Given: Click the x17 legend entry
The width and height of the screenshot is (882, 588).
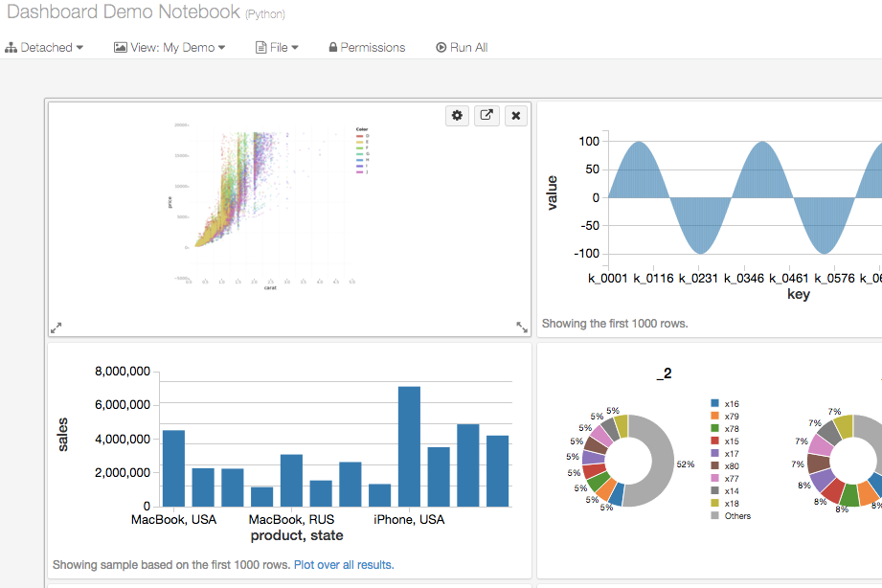Looking at the screenshot, I should point(725,454).
